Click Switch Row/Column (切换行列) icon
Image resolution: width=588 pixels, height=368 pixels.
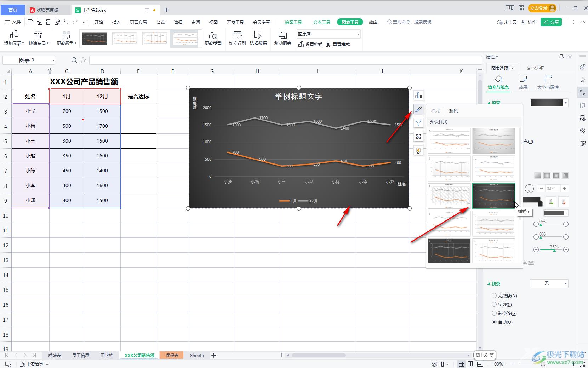(238, 38)
